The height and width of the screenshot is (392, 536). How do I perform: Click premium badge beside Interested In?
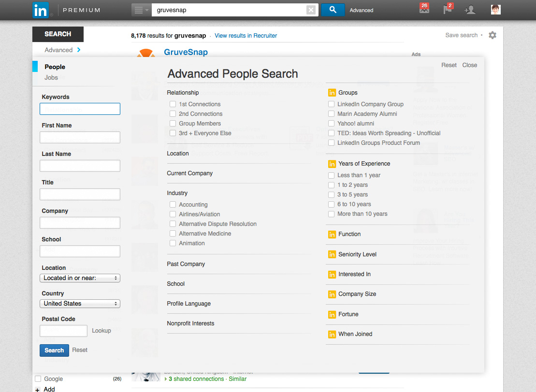(332, 274)
